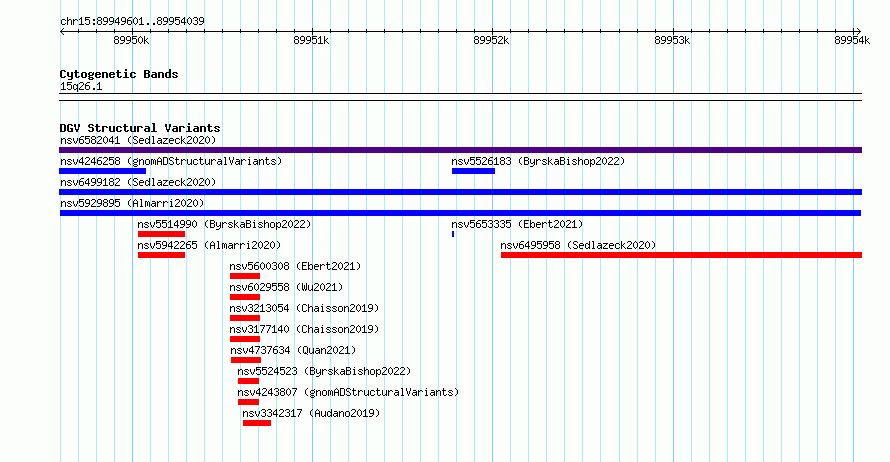Open nsv5942265 (Almarri2020) label
Screen dimensions: 890x462
[209, 245]
